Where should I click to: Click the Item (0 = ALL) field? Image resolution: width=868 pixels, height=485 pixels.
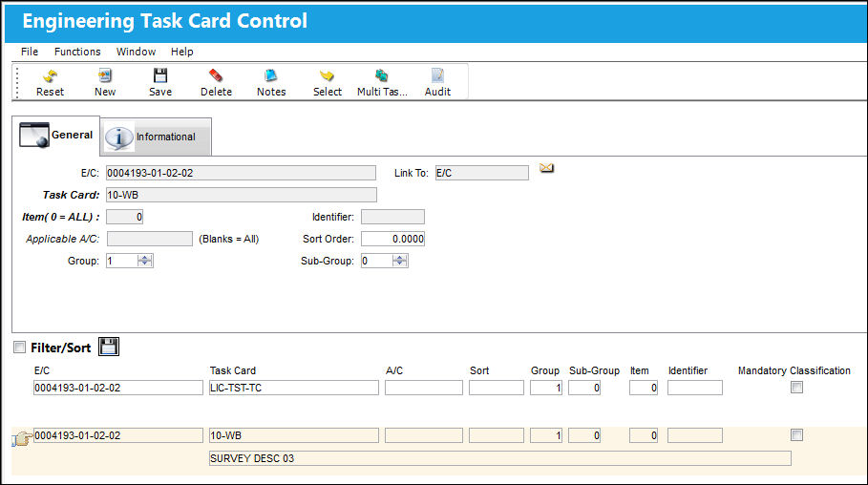click(124, 217)
